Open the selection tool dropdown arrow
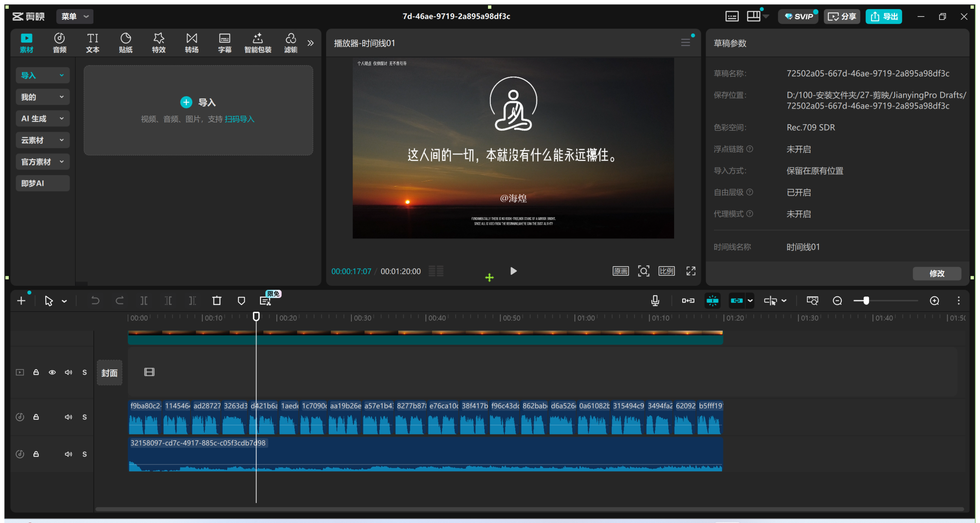The image size is (980, 523). [64, 301]
